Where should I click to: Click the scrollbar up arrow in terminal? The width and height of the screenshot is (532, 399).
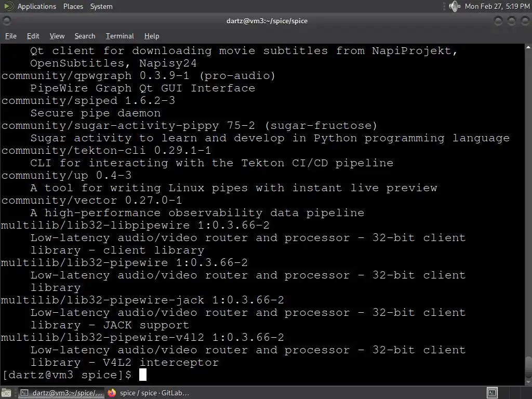point(528,47)
